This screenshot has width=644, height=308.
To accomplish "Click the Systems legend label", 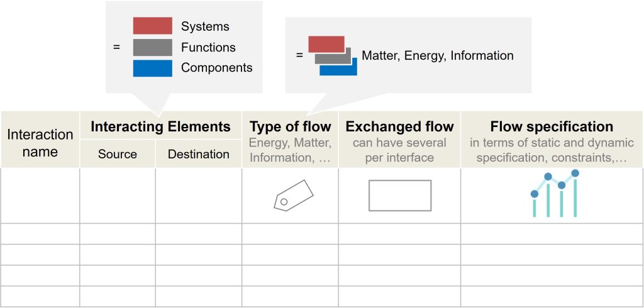I will click(x=205, y=26).
